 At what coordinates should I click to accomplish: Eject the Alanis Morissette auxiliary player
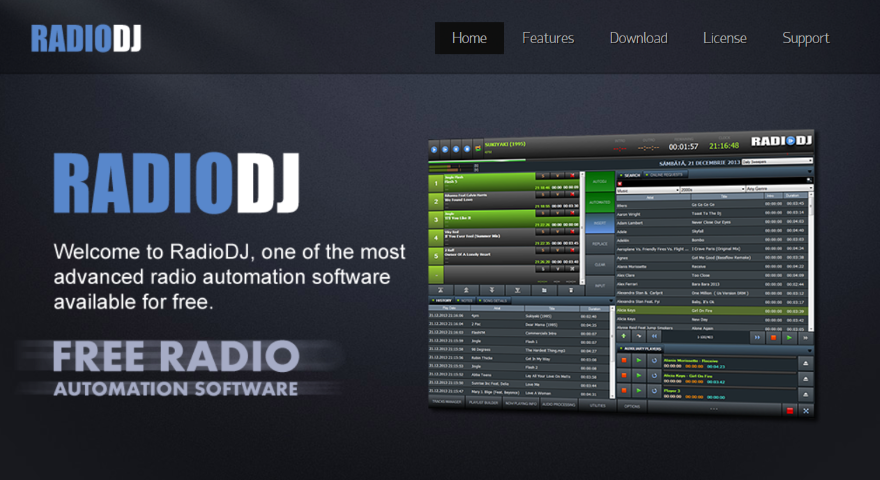pyautogui.click(x=806, y=363)
